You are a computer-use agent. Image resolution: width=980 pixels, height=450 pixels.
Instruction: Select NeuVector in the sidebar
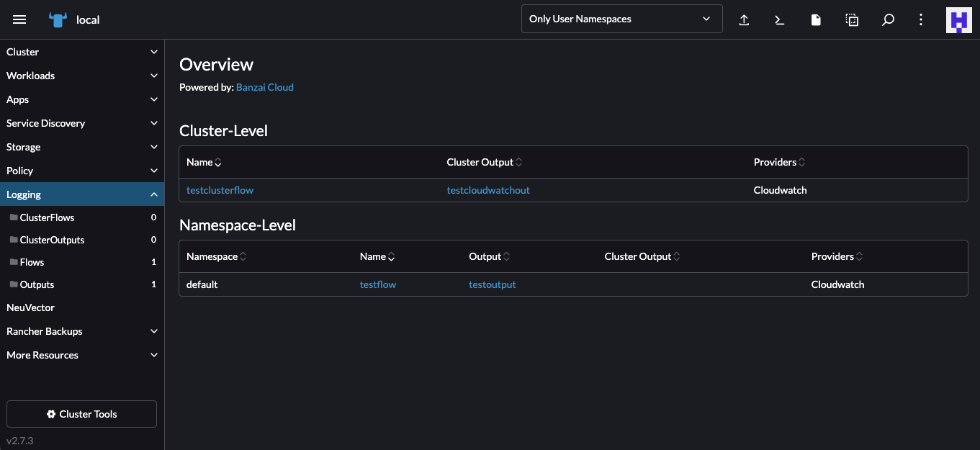(30, 307)
